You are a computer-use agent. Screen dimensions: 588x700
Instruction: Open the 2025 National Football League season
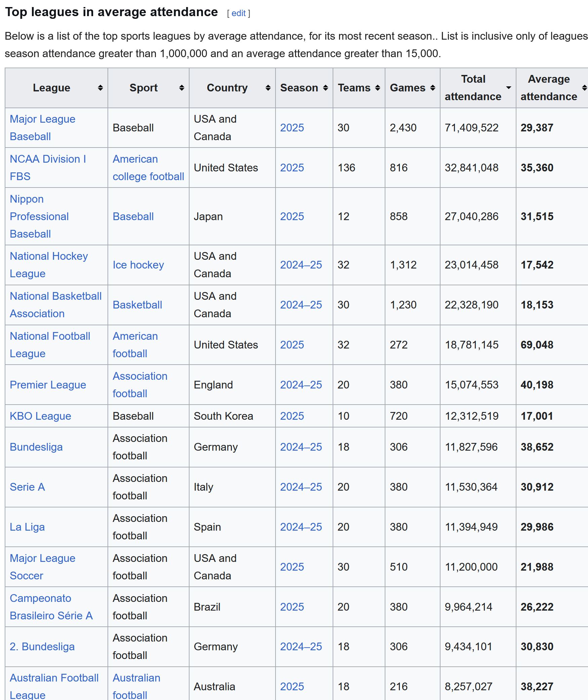pyautogui.click(x=292, y=345)
